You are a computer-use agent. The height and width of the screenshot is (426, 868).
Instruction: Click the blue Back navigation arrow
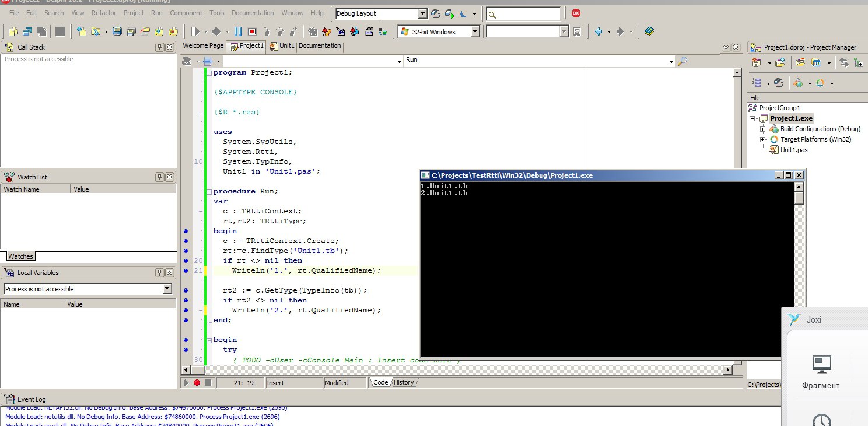(598, 31)
